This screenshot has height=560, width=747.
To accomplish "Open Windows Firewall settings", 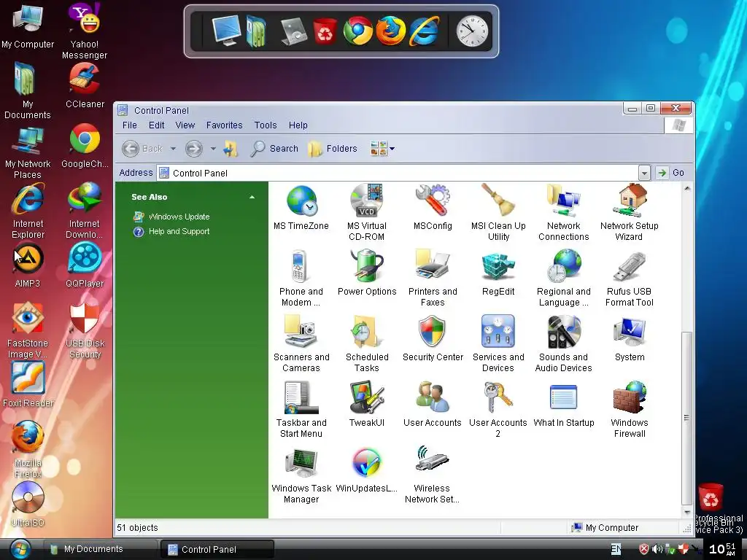I will point(630,410).
